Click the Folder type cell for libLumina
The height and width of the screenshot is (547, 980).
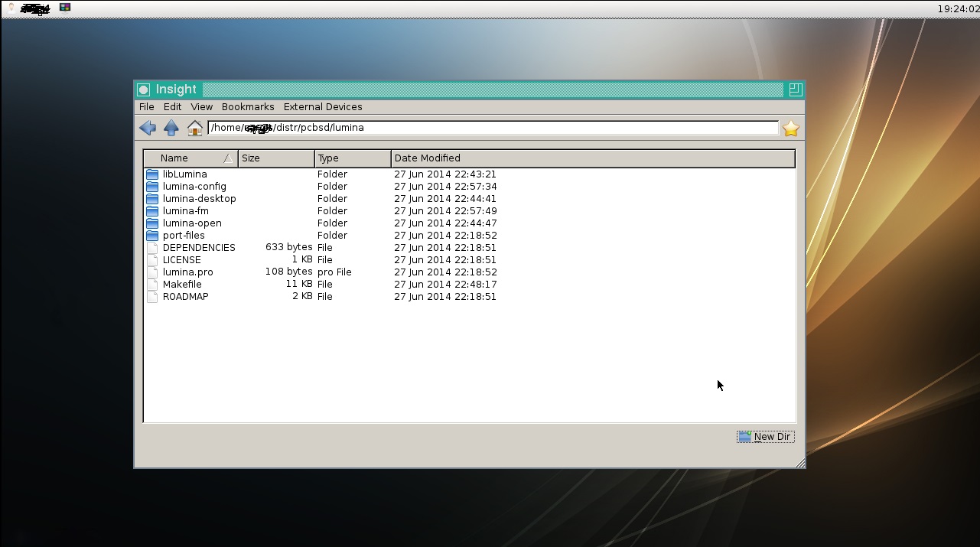click(332, 174)
